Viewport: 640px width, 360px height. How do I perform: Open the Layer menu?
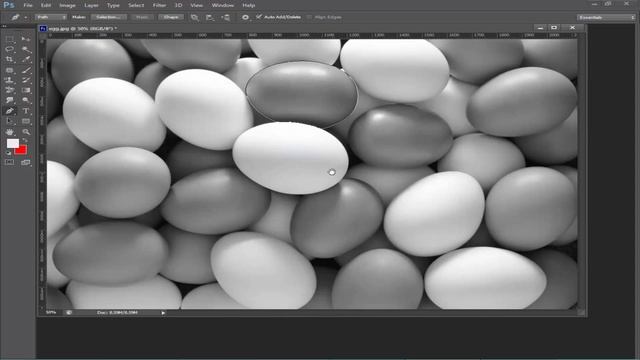91,5
